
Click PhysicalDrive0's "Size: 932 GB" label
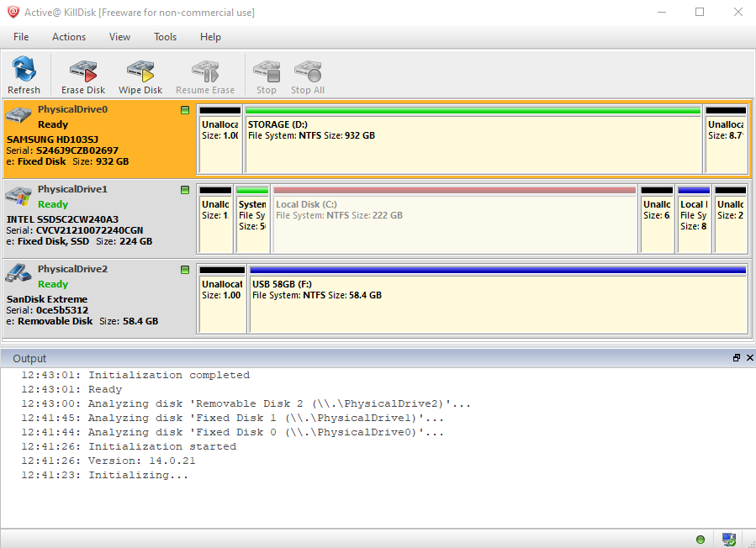tap(101, 161)
